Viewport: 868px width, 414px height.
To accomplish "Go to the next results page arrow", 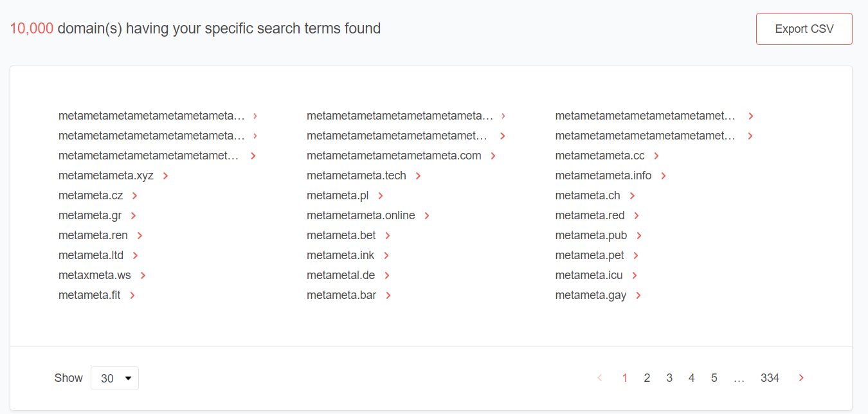I will 801,378.
